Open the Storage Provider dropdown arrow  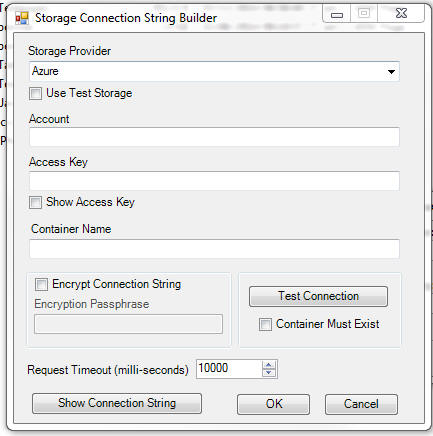pos(391,71)
